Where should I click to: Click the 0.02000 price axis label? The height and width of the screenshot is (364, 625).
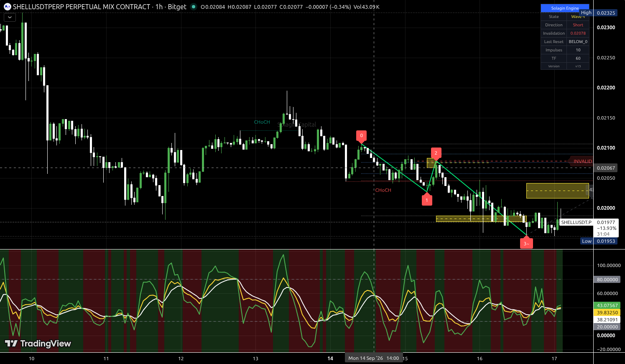pyautogui.click(x=606, y=208)
